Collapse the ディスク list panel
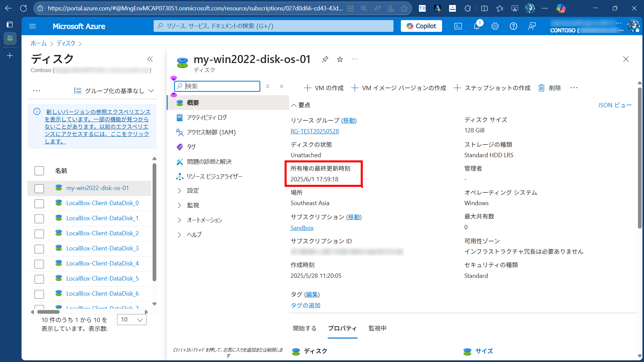Viewport: 644px width, 362px height. point(150,59)
